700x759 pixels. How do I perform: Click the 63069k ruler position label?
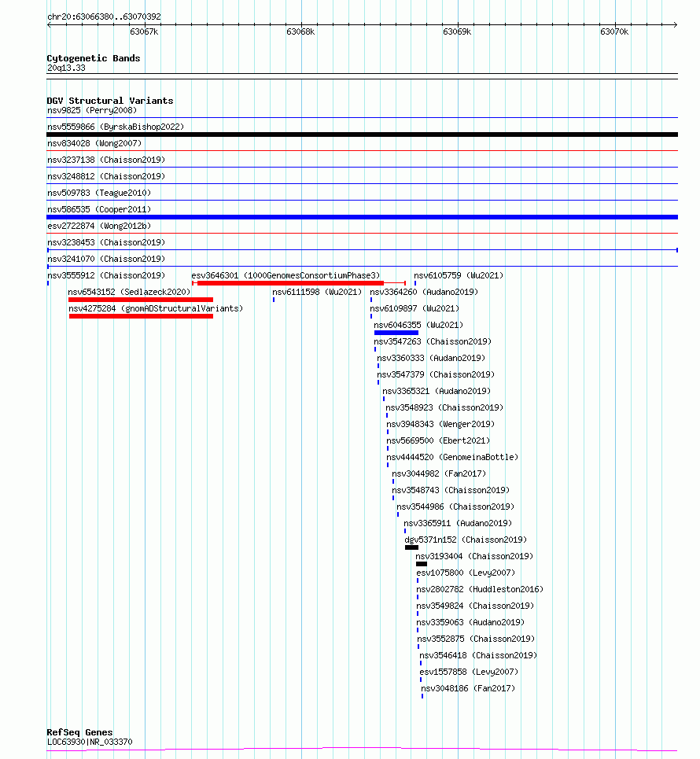tap(457, 31)
